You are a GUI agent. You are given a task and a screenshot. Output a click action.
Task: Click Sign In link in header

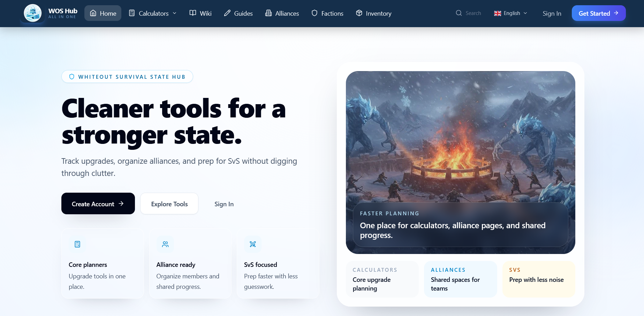(x=552, y=13)
